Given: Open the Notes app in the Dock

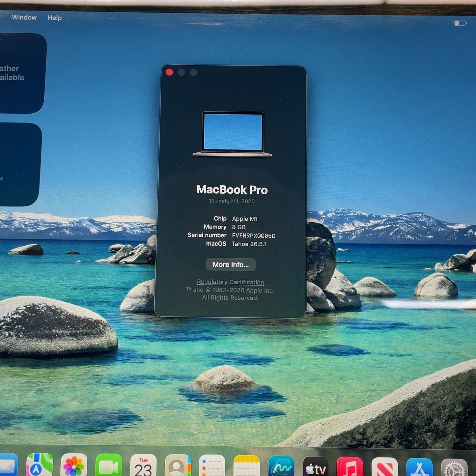Looking at the screenshot, I should [246, 465].
